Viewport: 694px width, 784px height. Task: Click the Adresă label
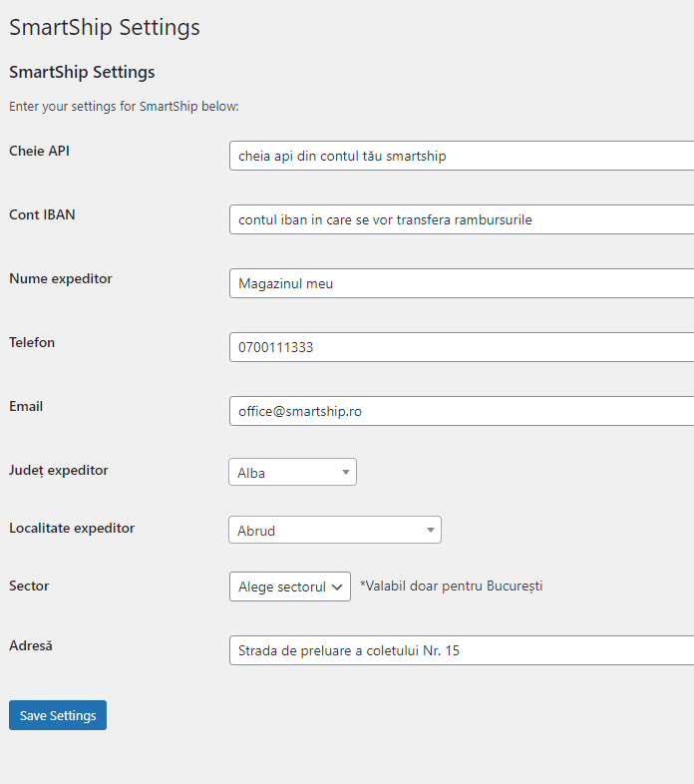pos(30,645)
